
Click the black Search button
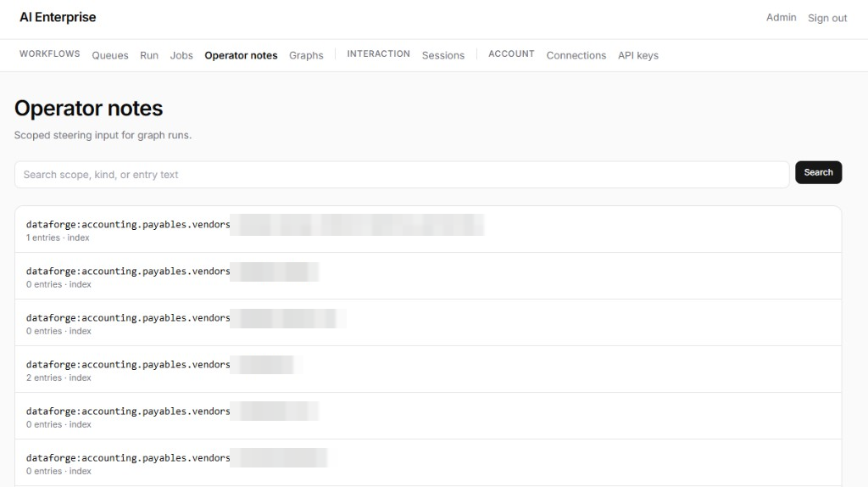[x=818, y=172]
